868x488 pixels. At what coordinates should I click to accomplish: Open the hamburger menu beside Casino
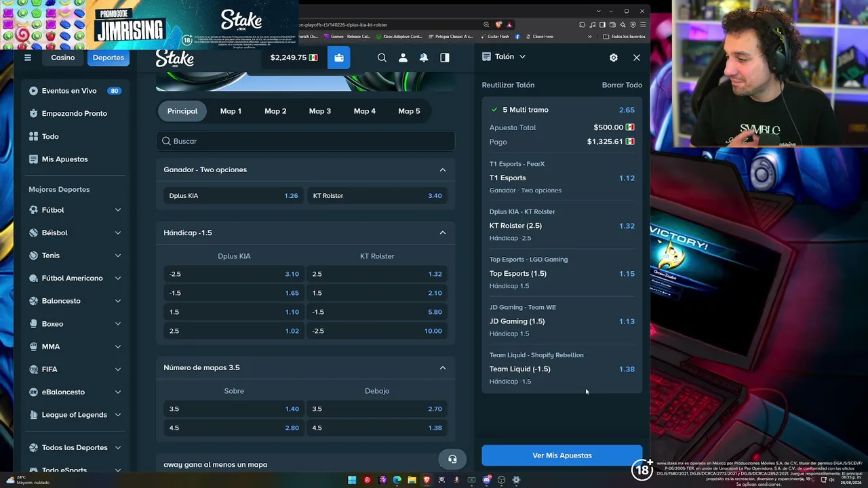(28, 58)
